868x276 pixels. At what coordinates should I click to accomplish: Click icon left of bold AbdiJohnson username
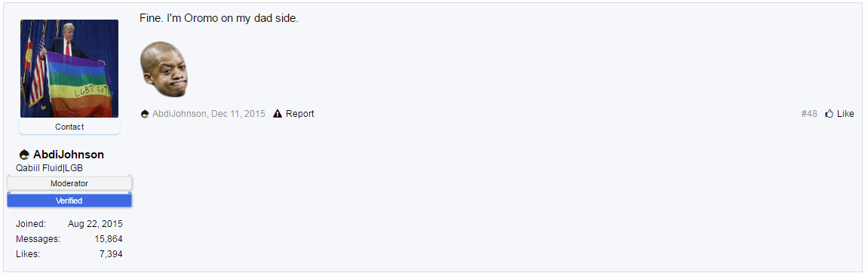click(x=24, y=155)
